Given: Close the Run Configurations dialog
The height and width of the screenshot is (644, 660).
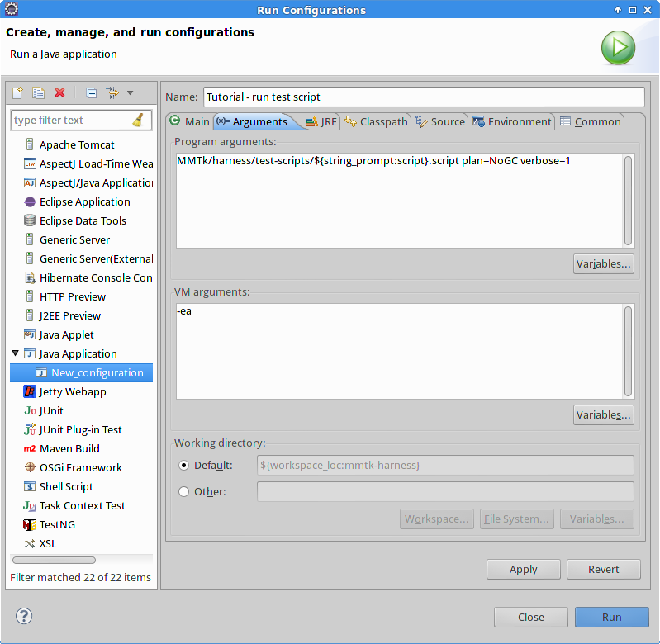Looking at the screenshot, I should pyautogui.click(x=531, y=617).
